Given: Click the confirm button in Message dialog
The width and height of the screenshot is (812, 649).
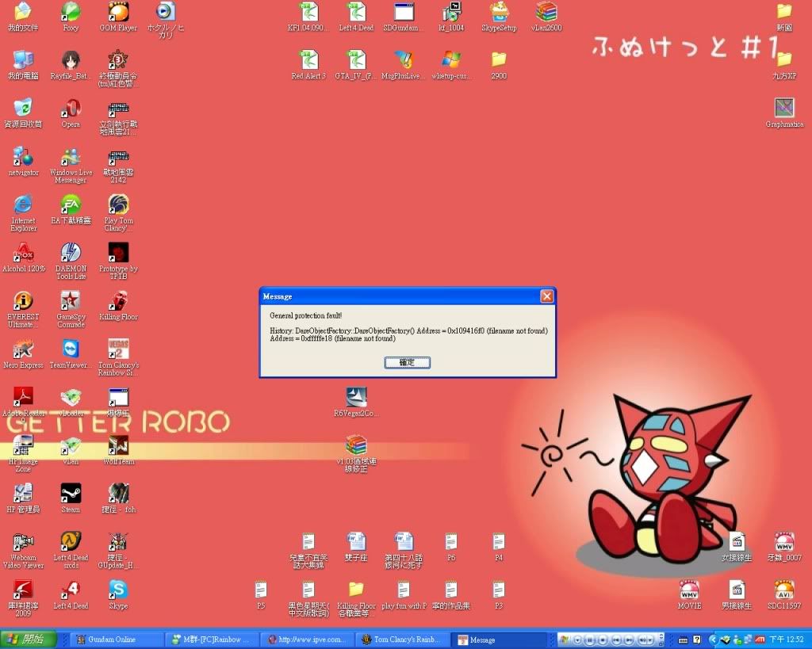Looking at the screenshot, I should click(407, 362).
